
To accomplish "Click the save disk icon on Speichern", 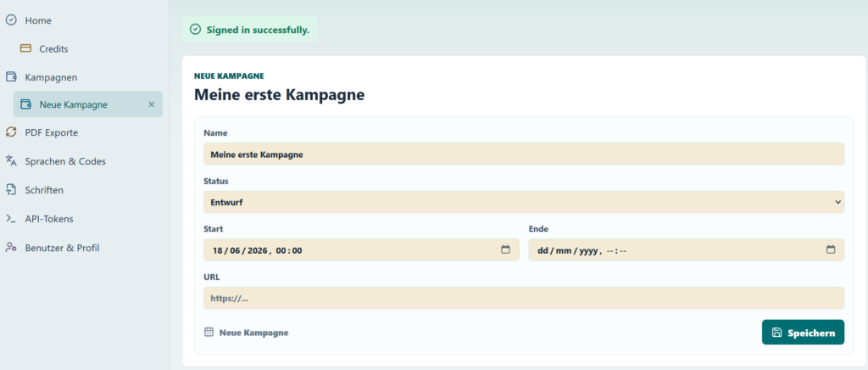I will [776, 333].
